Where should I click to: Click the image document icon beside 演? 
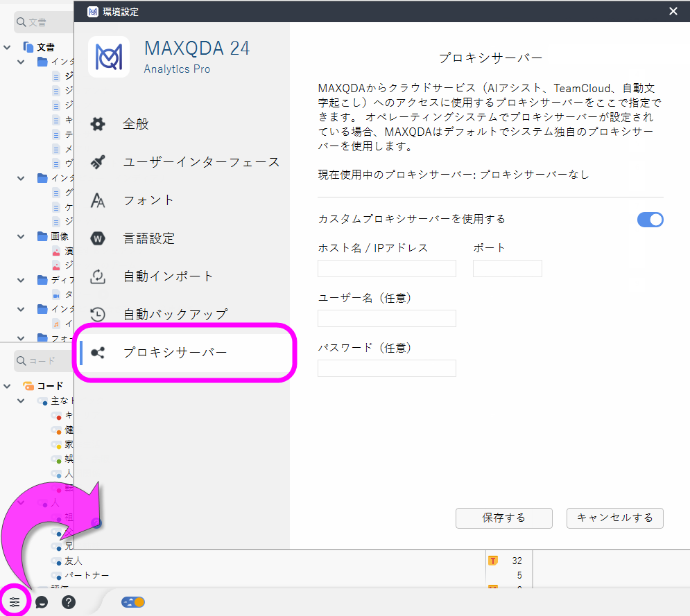[56, 251]
